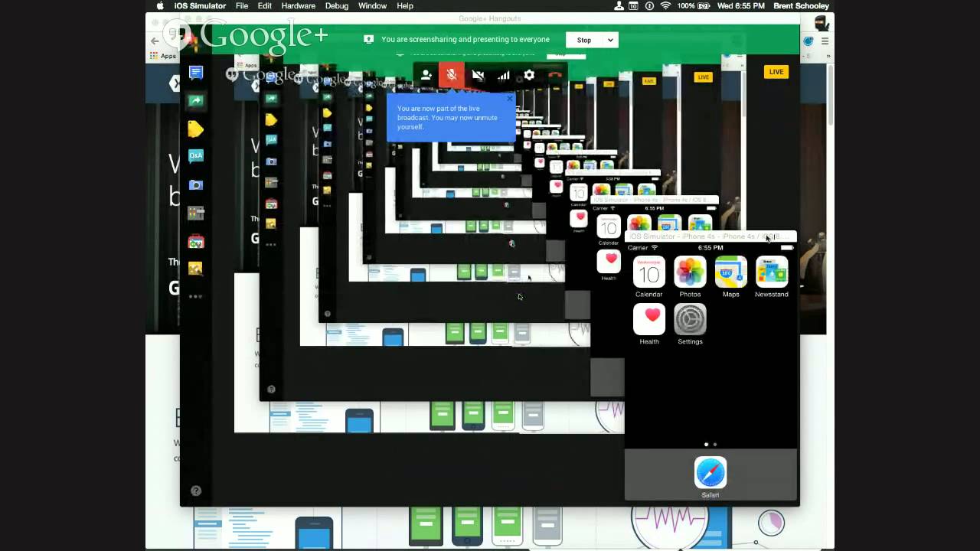Open the Hardware menu
This screenshot has width=980, height=551.
[299, 6]
